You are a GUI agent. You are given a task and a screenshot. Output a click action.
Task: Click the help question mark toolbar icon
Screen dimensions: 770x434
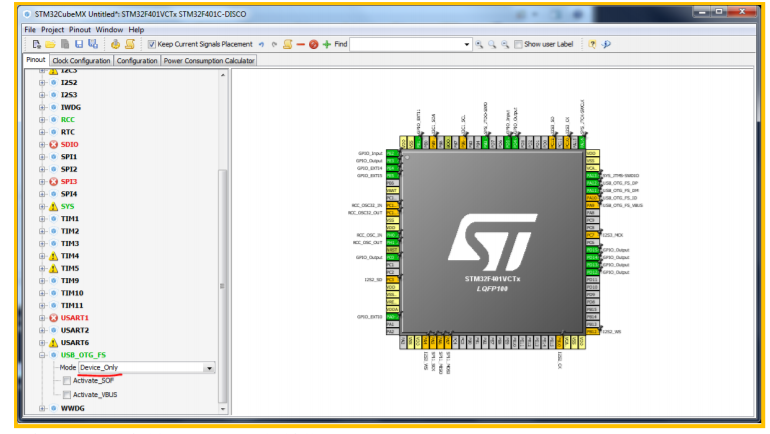[592, 44]
